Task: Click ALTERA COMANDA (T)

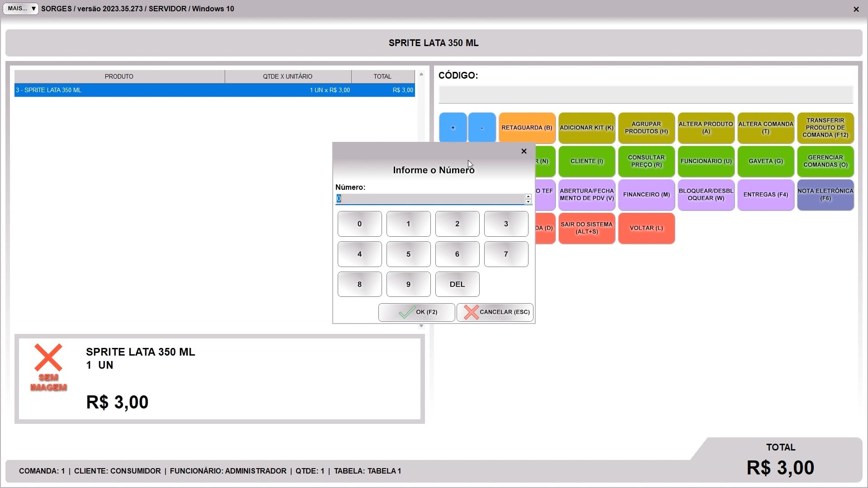Action: point(765,128)
